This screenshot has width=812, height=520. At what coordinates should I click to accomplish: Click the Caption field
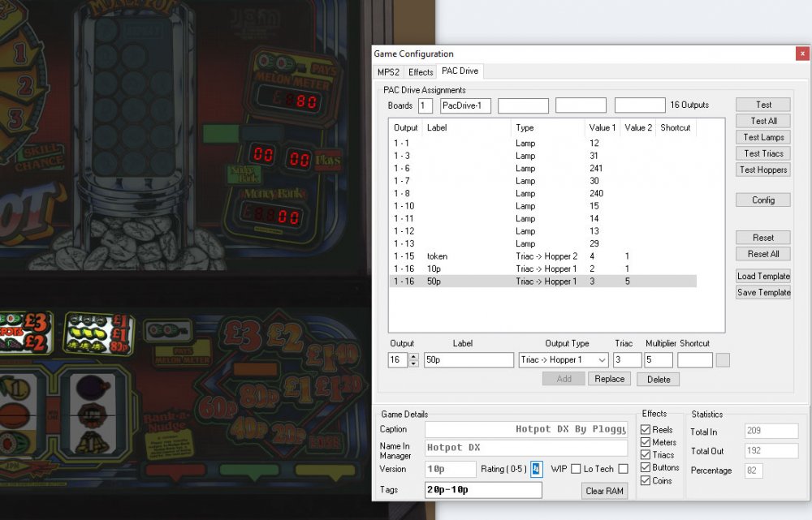pyautogui.click(x=526, y=429)
